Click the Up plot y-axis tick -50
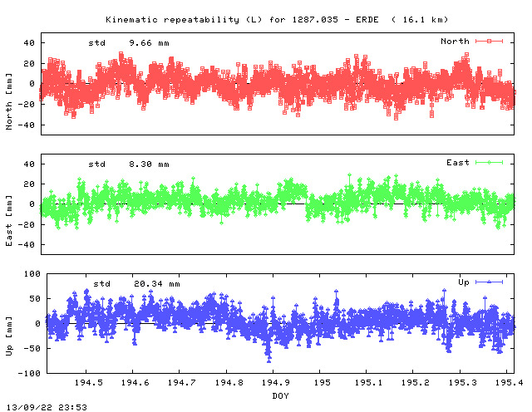This screenshot has width=532, height=412. click(32, 349)
